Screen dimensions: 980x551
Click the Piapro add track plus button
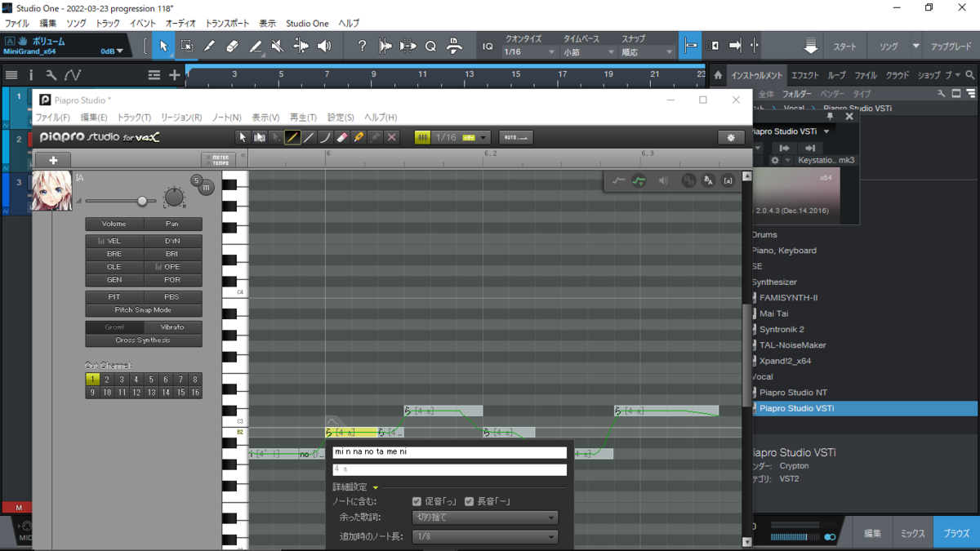pyautogui.click(x=53, y=160)
